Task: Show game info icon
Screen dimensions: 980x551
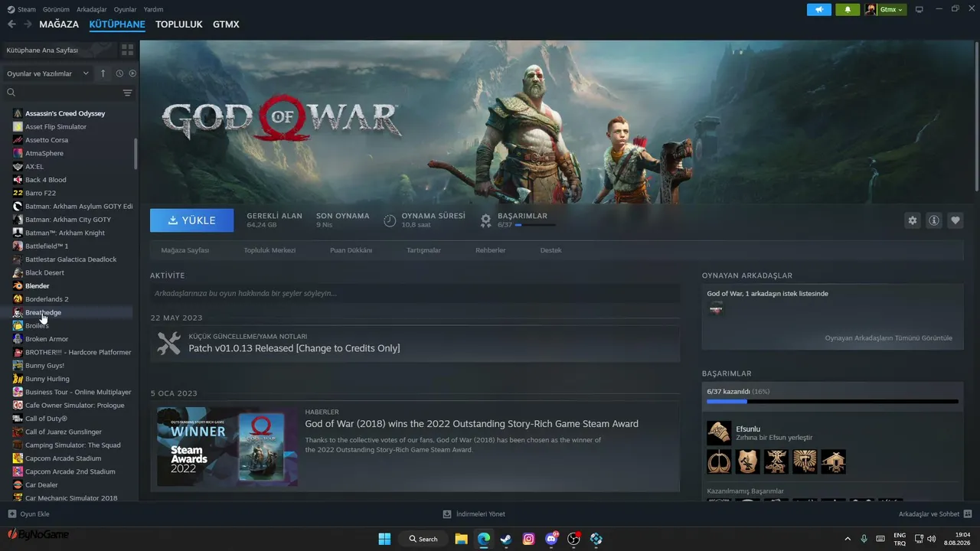Action: 934,220
